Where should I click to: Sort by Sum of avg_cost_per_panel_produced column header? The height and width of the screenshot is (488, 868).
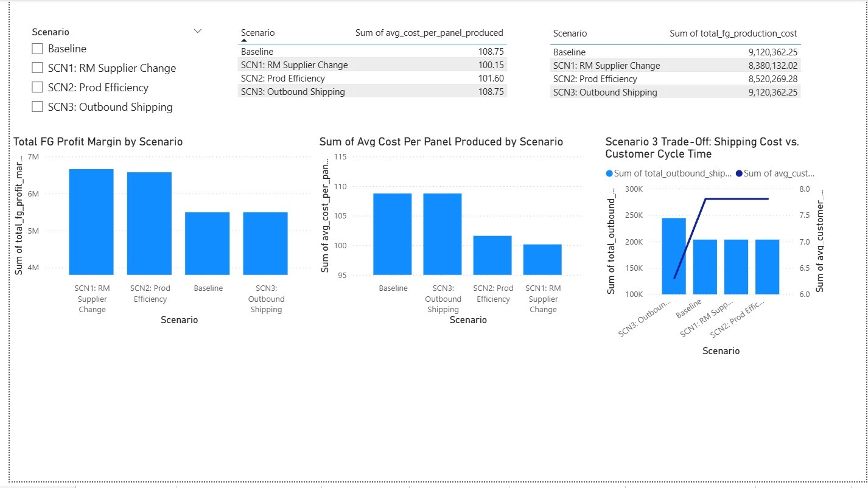pos(429,33)
